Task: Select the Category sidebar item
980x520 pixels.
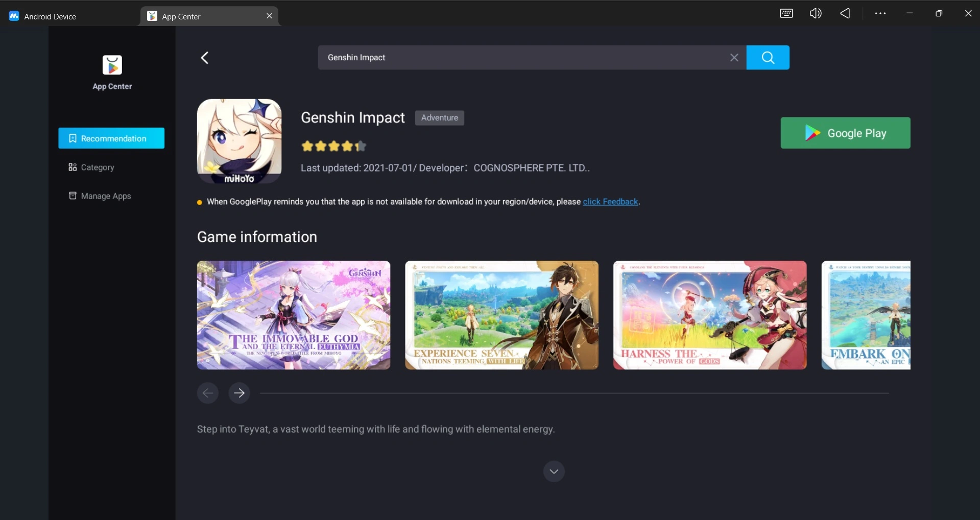Action: [x=97, y=167]
